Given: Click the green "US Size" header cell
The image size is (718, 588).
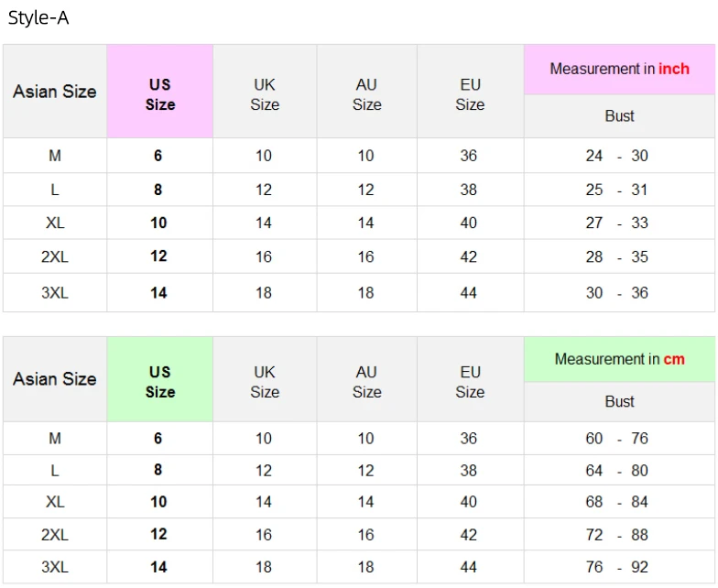Looking at the screenshot, I should pyautogui.click(x=159, y=381).
